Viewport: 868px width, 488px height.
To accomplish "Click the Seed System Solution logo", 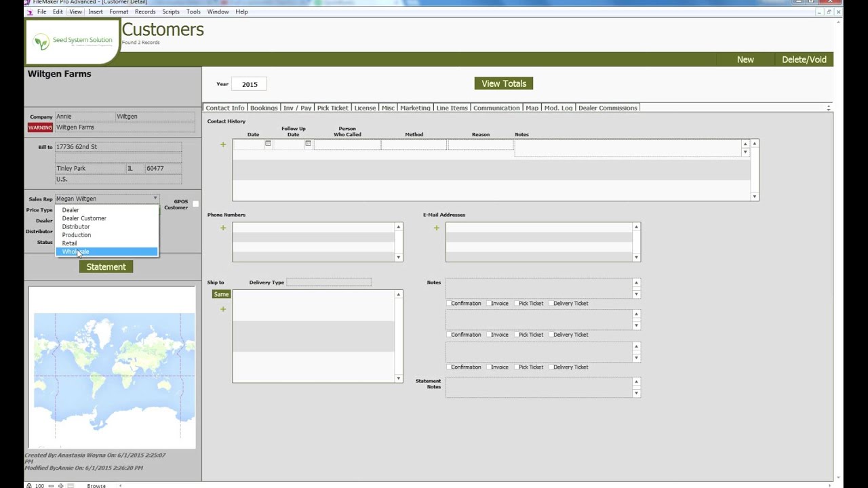I will (x=73, y=41).
